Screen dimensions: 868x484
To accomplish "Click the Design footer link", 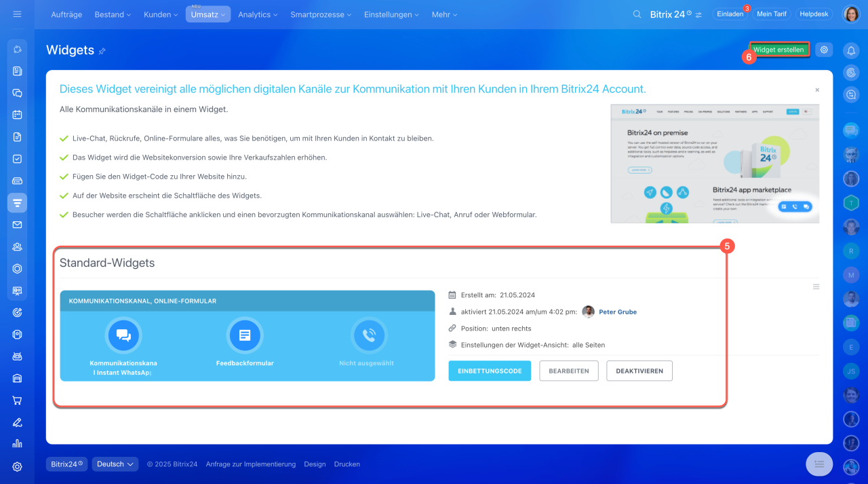I will 315,464.
